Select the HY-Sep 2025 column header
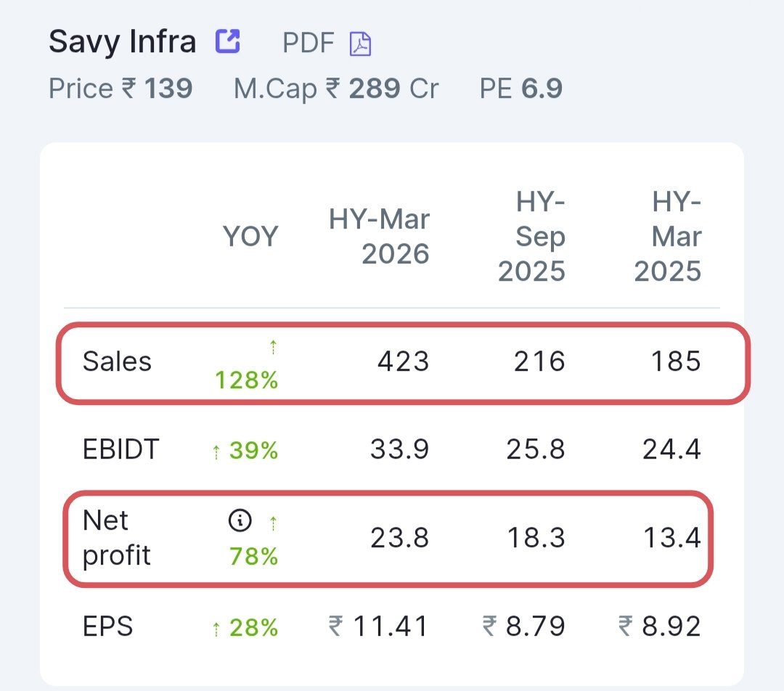784x691 pixels. pyautogui.click(x=531, y=236)
